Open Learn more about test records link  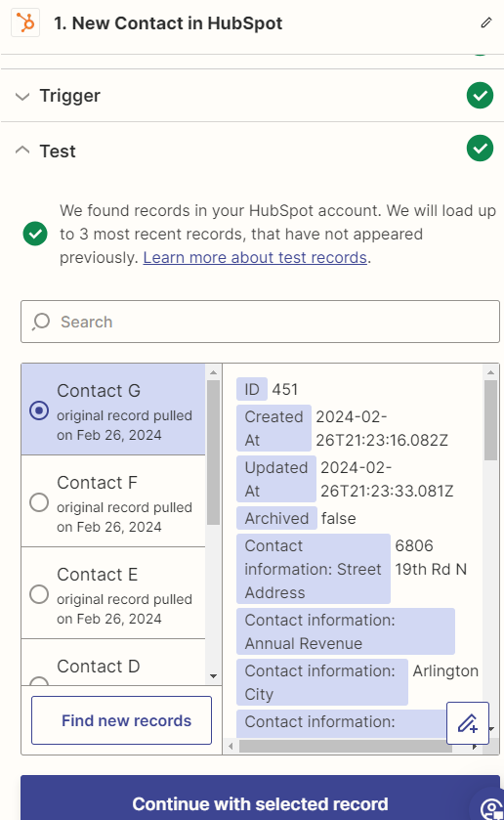coord(255,257)
